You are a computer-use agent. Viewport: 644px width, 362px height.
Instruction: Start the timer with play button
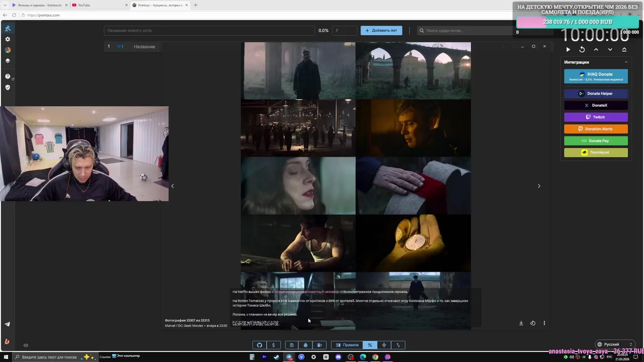coord(568,50)
